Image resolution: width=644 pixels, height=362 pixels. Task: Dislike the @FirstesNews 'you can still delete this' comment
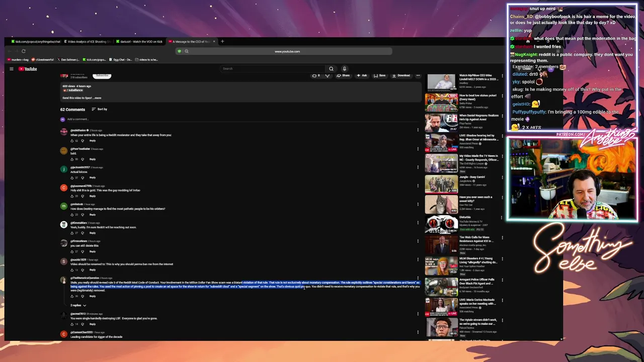coord(83,251)
